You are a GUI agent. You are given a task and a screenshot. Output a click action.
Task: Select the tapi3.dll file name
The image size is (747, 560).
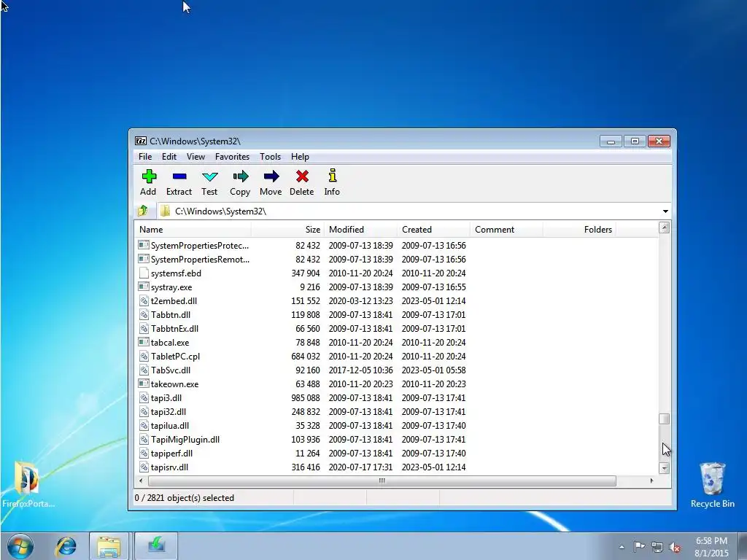166,397
